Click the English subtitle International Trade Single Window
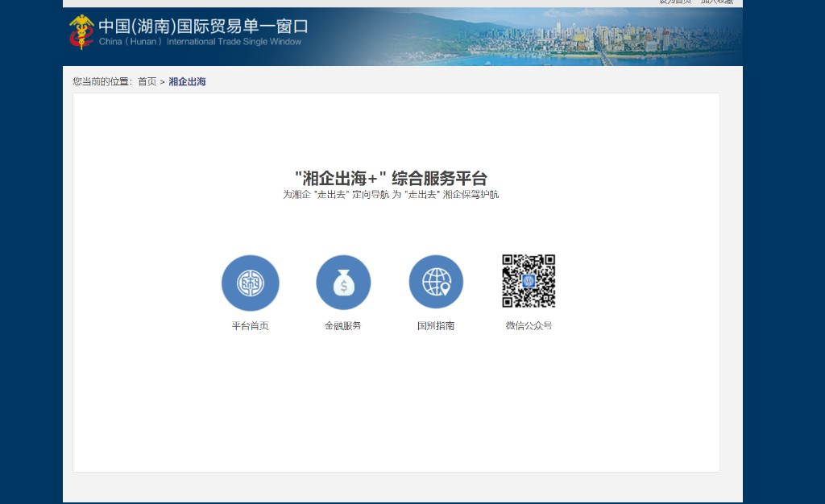This screenshot has height=504, width=825. [x=234, y=42]
